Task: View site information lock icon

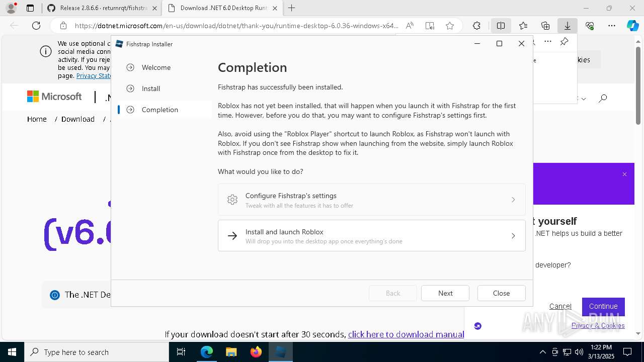Action: point(63,26)
